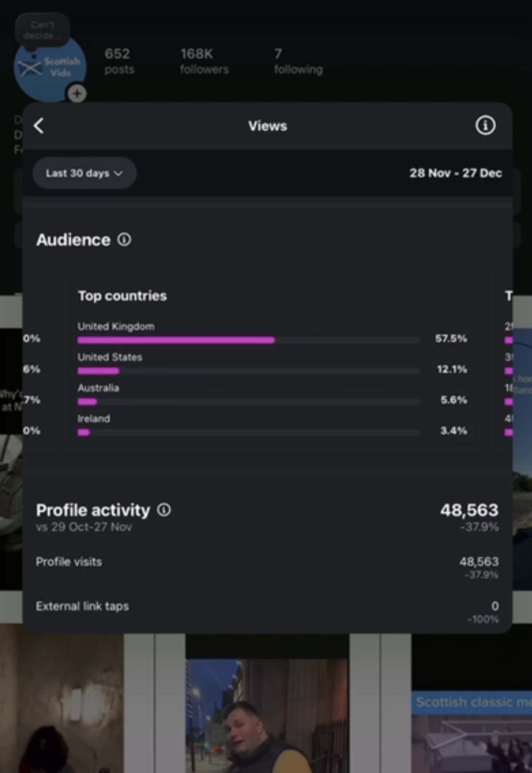Viewport: 532px width, 773px height.
Task: Click the United Kingdom percentage bar
Action: (248, 340)
